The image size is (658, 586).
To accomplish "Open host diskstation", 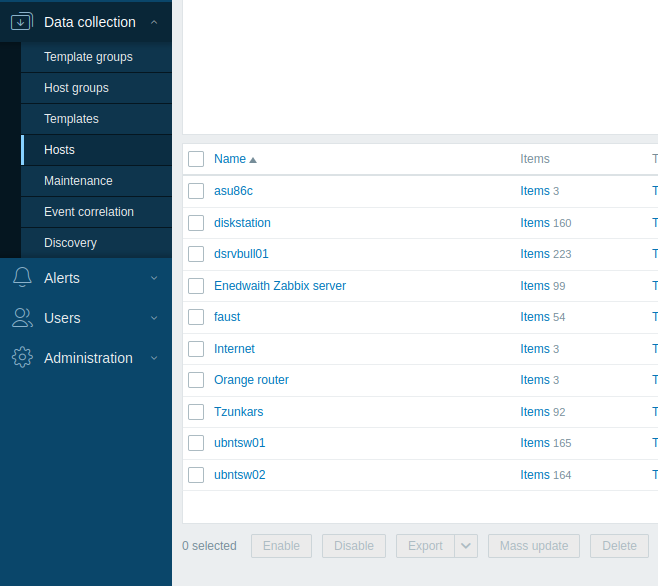I will point(242,223).
